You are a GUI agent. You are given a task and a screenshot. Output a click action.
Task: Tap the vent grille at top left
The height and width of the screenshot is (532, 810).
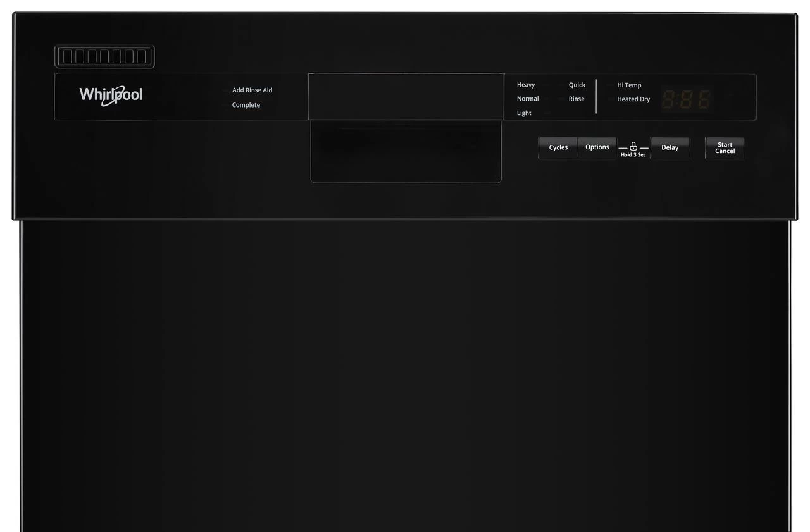pos(104,56)
